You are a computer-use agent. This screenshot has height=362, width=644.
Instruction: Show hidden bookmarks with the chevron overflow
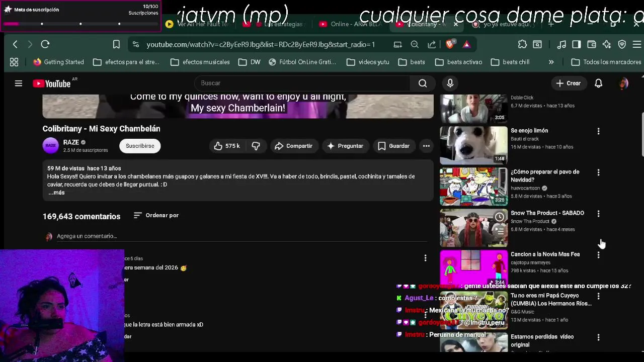[x=551, y=62]
